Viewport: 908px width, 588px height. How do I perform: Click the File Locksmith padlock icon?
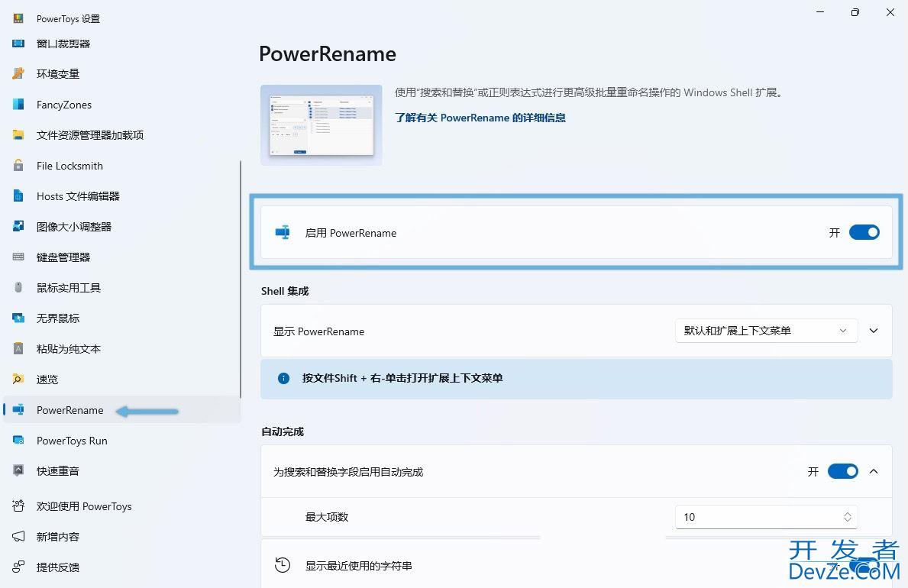pyautogui.click(x=18, y=166)
